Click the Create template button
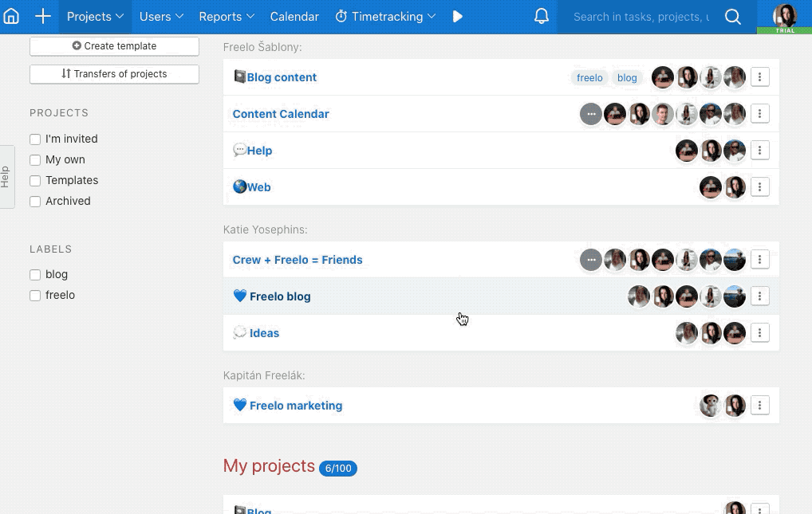Image resolution: width=812 pixels, height=514 pixels. tap(114, 46)
